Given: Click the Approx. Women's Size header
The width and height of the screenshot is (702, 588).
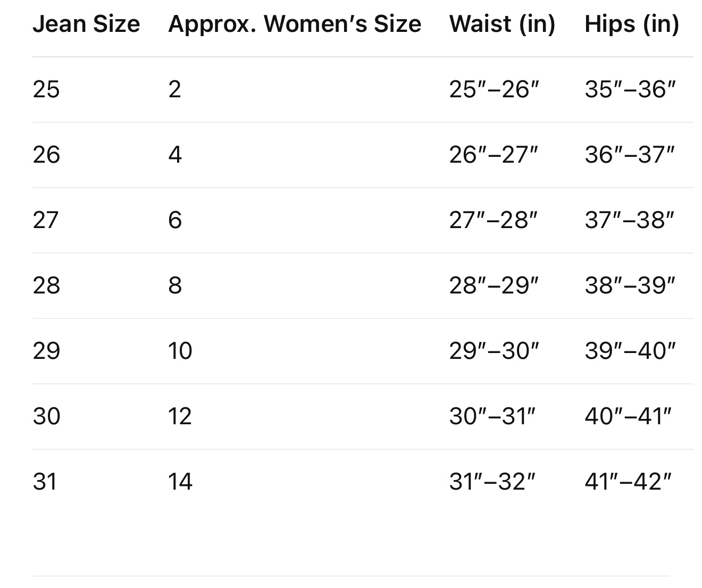Looking at the screenshot, I should 295,24.
